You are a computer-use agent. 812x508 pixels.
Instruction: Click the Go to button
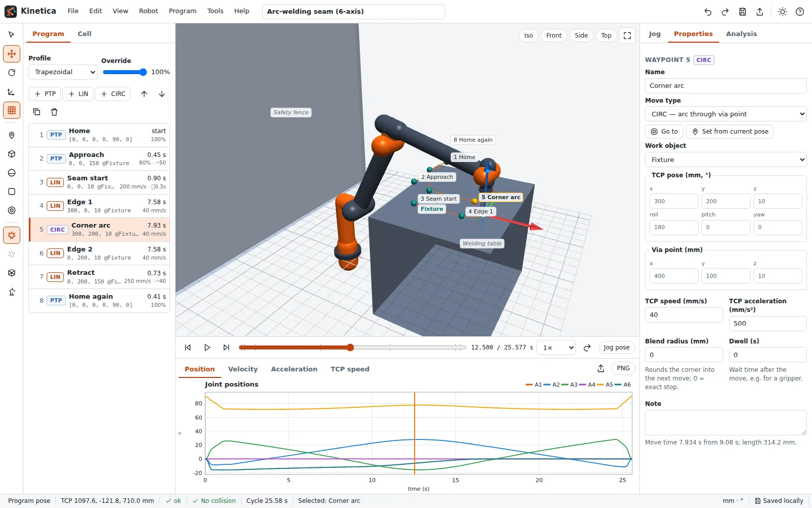(x=664, y=132)
